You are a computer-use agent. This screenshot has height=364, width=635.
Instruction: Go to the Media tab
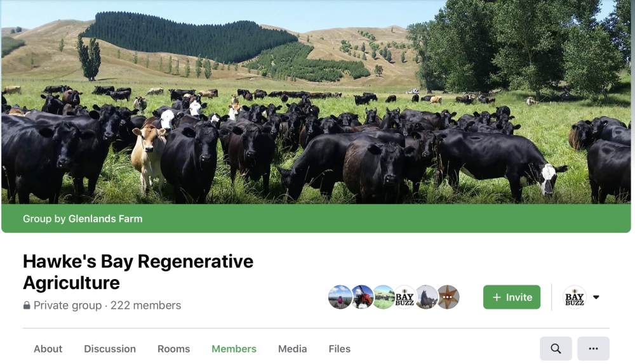(x=292, y=349)
